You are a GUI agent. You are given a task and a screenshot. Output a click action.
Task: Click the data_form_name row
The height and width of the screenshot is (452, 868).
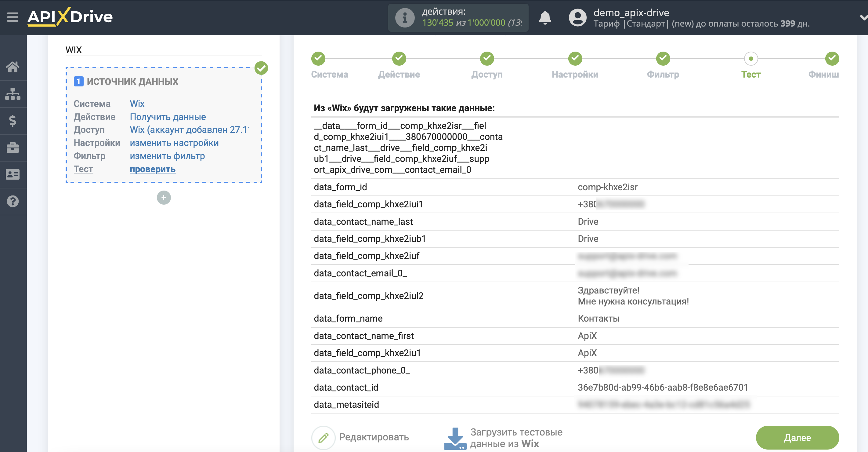[575, 319]
